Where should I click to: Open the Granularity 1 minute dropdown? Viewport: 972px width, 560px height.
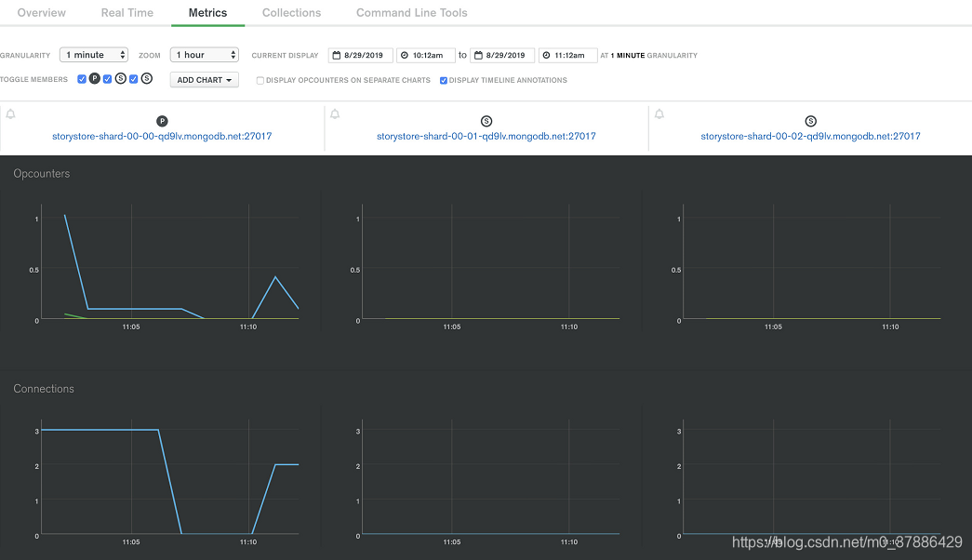pyautogui.click(x=94, y=55)
